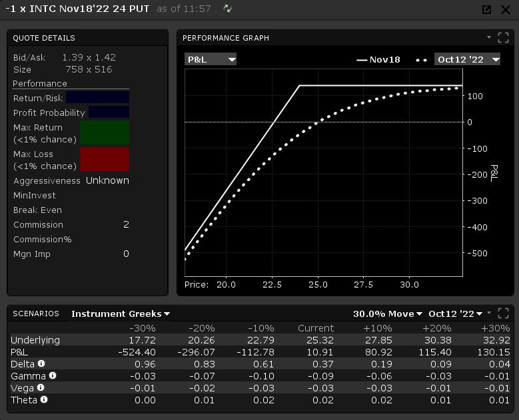Click the P&L value 130.15
The height and width of the screenshot is (420, 519).
tap(494, 352)
